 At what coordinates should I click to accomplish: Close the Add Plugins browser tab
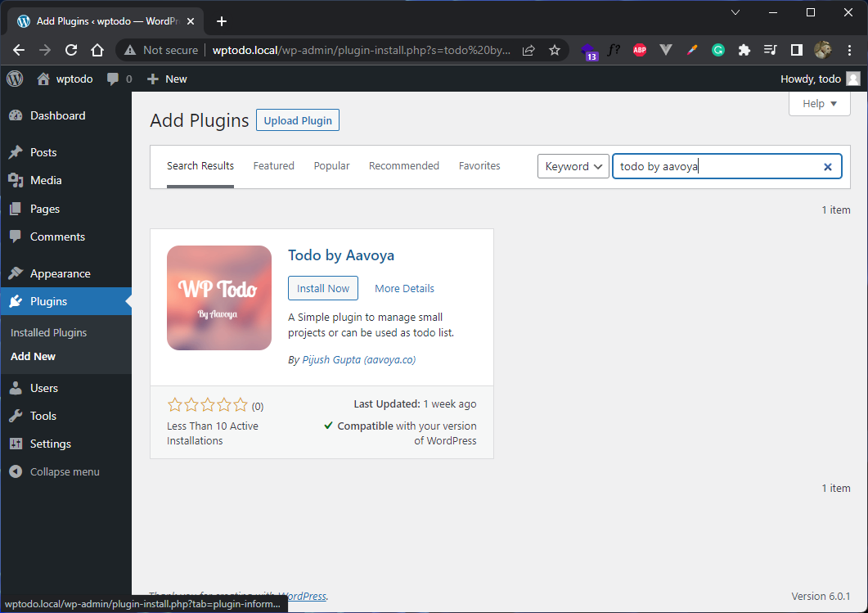[x=191, y=21]
